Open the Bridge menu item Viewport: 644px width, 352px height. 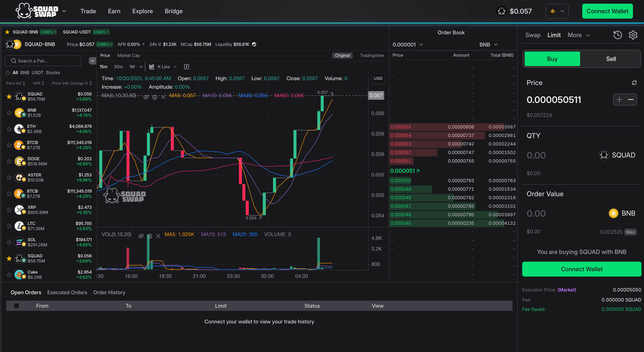[174, 11]
